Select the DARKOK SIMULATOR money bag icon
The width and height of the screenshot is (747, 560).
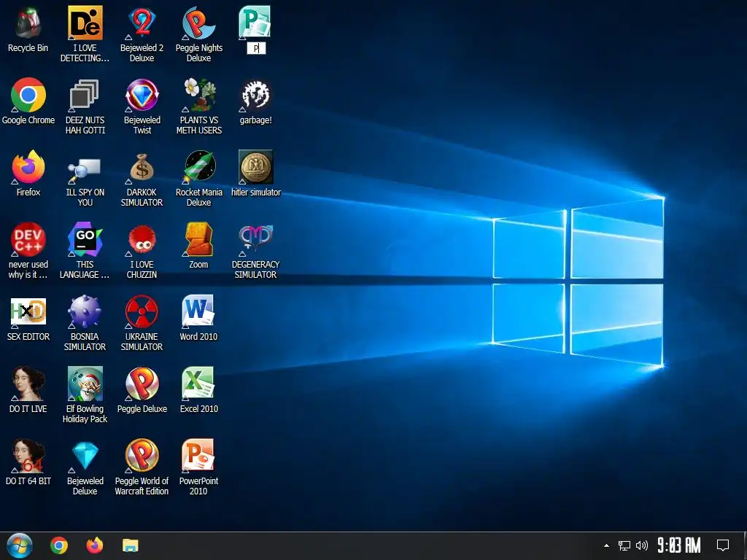[x=142, y=167]
